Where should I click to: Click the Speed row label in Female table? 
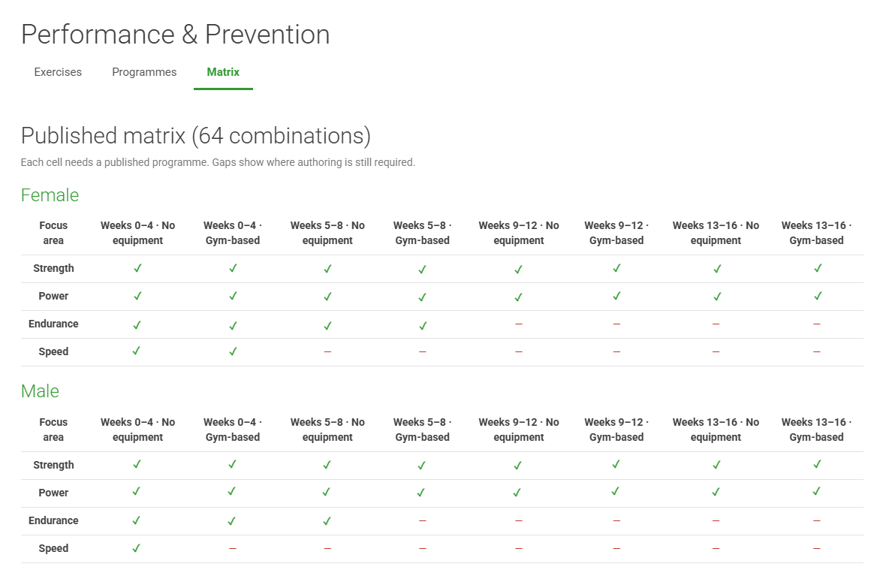[53, 351]
